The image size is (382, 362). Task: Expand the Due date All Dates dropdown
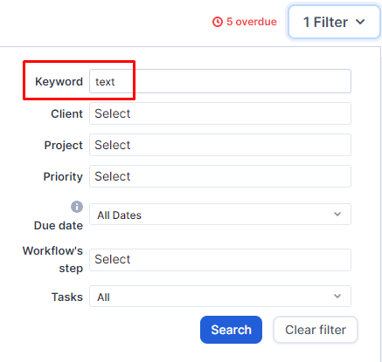[220, 214]
